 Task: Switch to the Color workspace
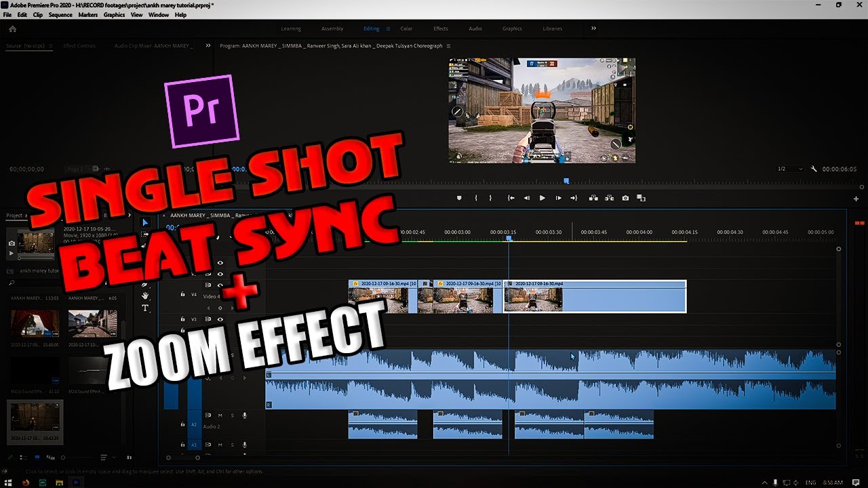pyautogui.click(x=406, y=28)
